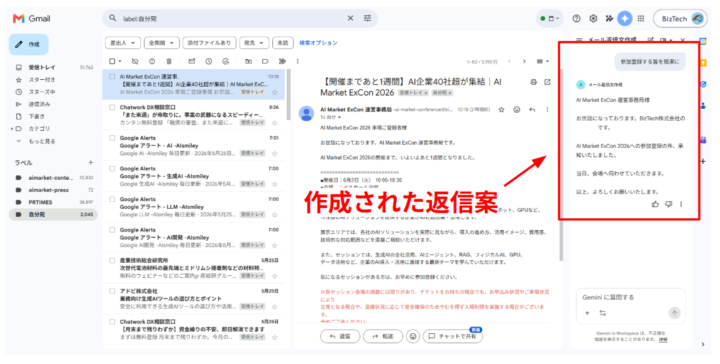Give thumbs up to Gemini reply draft
Screen dimensions: 720x364
point(655,204)
